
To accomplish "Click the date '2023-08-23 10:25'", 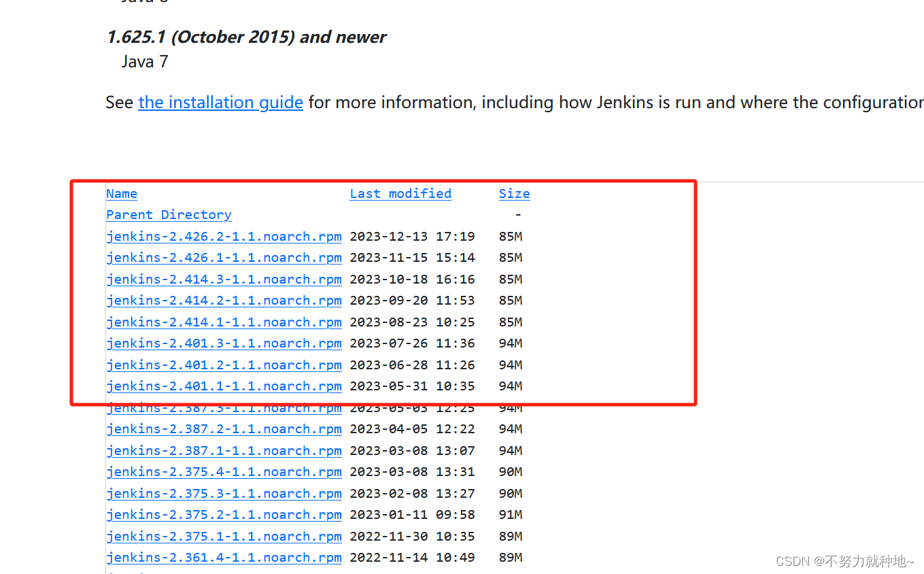I will 412,322.
